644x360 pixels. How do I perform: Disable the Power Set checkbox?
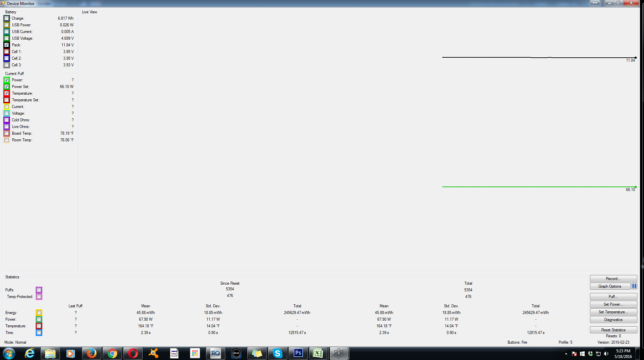point(7,87)
